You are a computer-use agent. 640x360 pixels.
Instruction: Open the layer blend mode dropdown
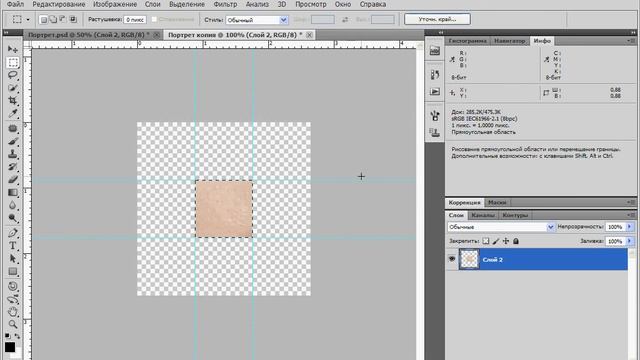501,227
